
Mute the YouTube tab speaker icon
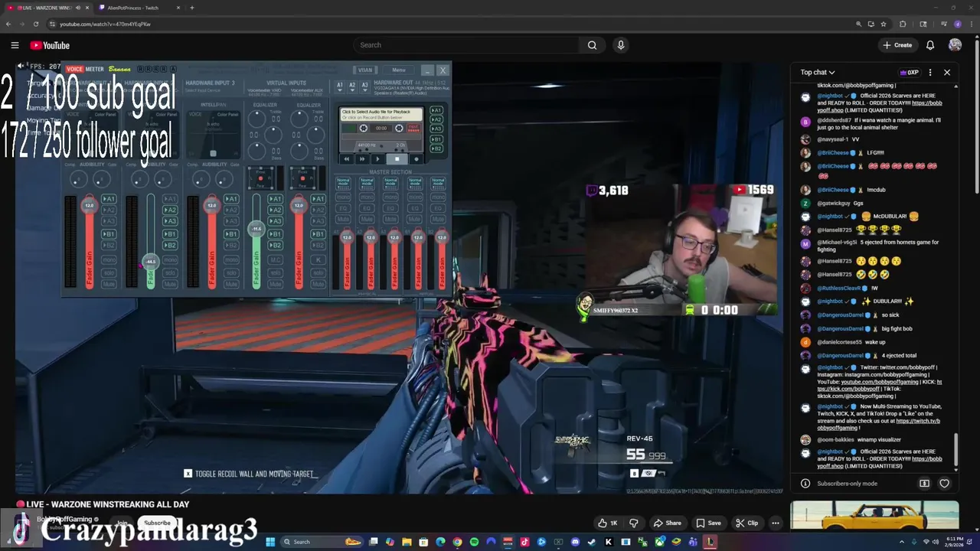point(77,8)
